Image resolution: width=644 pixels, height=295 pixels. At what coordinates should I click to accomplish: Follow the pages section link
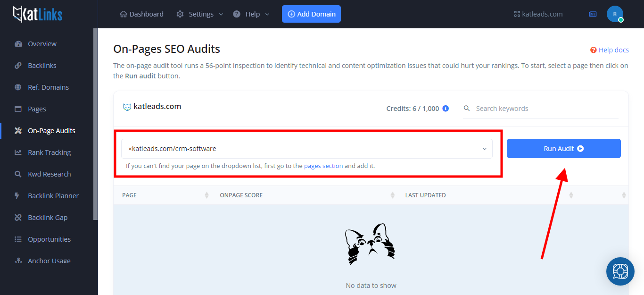pos(323,166)
